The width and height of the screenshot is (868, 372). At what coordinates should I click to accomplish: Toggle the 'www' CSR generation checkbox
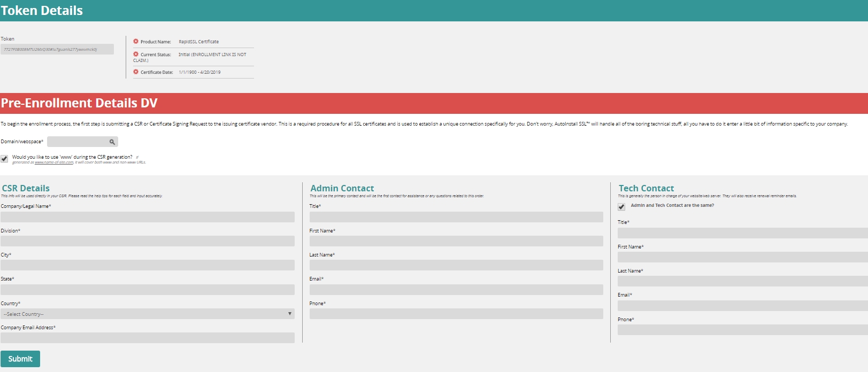pyautogui.click(x=4, y=159)
